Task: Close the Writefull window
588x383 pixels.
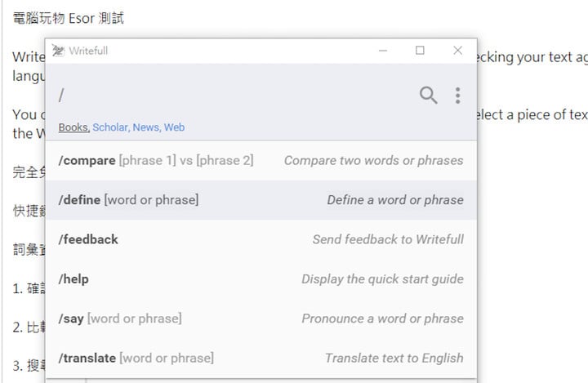Action: pos(457,51)
